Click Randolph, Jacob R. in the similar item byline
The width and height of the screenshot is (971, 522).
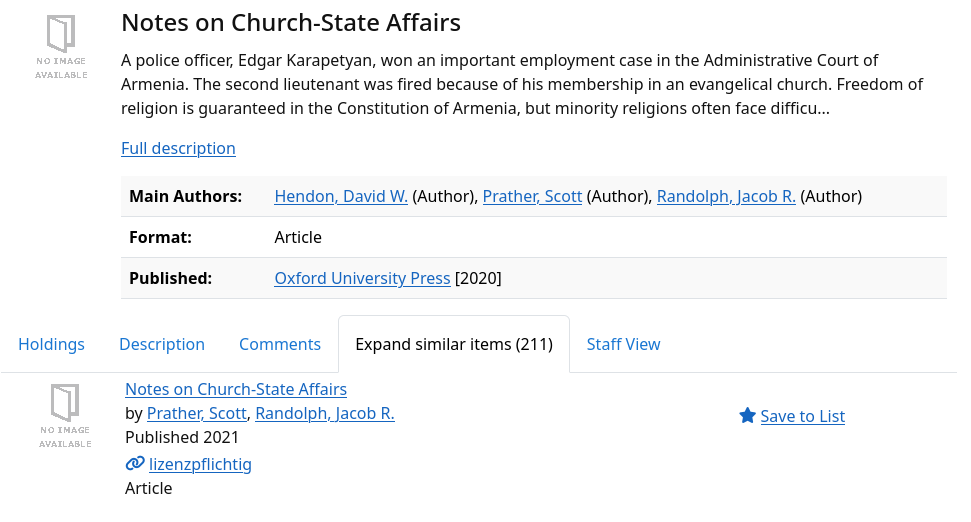[325, 413]
